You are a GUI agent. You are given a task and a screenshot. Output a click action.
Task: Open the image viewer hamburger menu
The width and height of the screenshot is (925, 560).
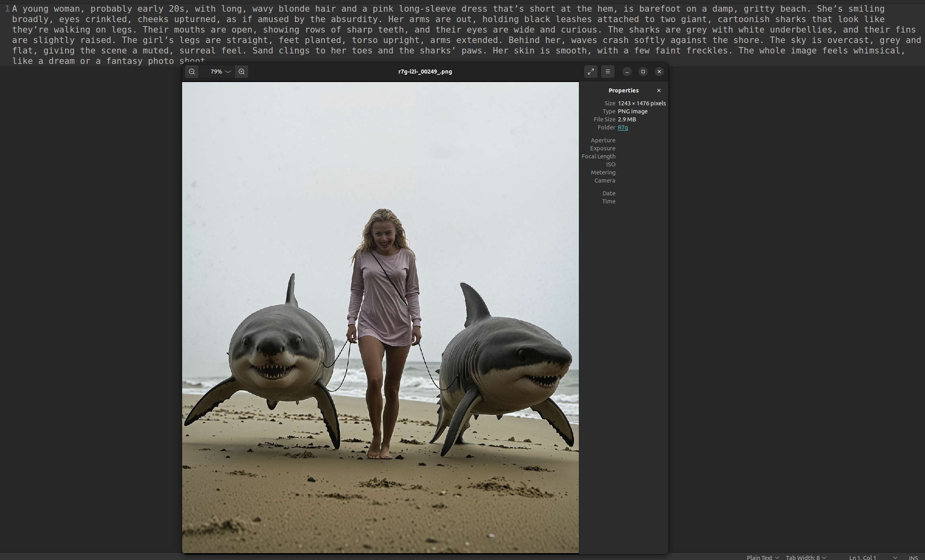pos(607,72)
